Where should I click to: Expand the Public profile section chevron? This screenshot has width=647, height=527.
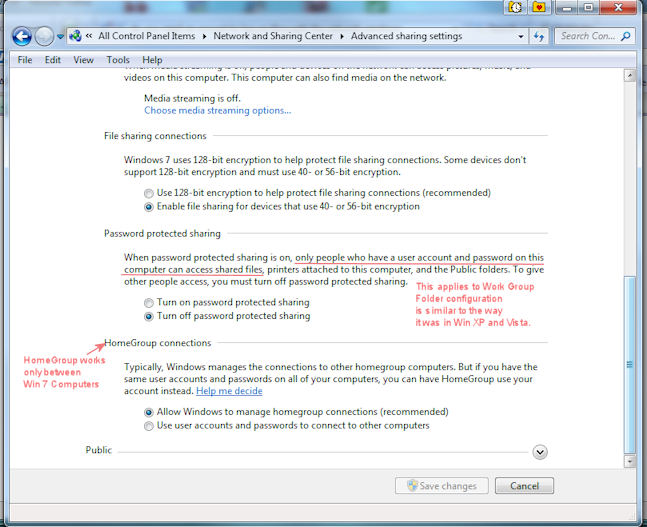[x=540, y=452]
